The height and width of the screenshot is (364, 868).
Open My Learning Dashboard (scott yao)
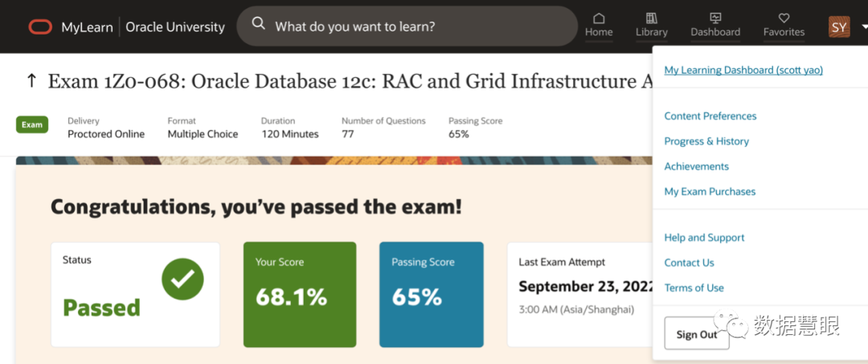click(x=743, y=70)
